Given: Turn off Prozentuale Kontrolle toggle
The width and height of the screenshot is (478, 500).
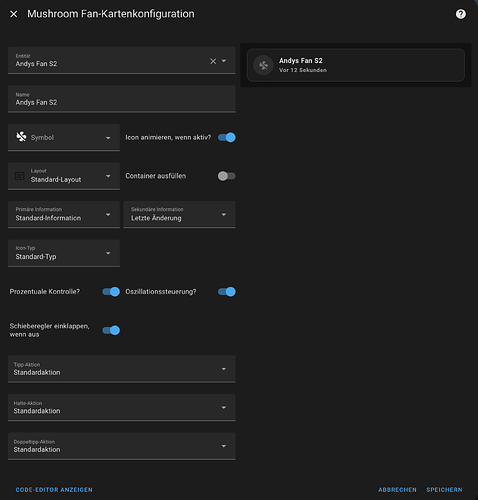Looking at the screenshot, I should [111, 292].
